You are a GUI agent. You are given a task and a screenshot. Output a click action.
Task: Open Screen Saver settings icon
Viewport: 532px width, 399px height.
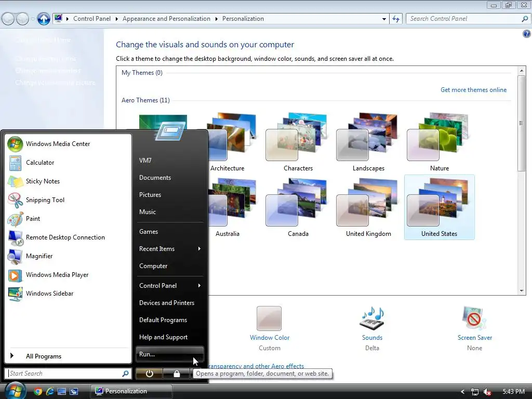tap(474, 318)
